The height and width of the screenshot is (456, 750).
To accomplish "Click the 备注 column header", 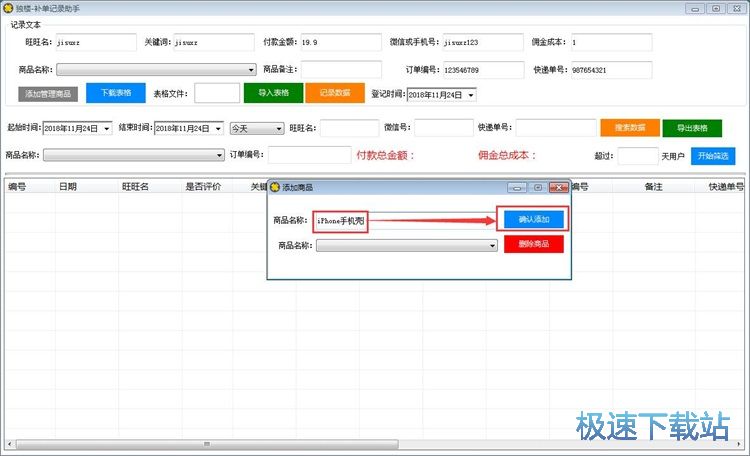I will tap(653, 187).
